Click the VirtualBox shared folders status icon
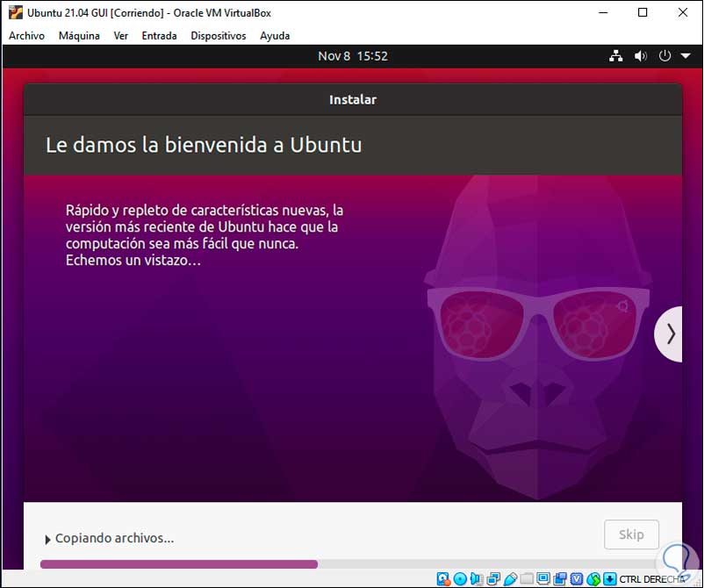Viewport: 704px width, 588px height. coord(527,579)
